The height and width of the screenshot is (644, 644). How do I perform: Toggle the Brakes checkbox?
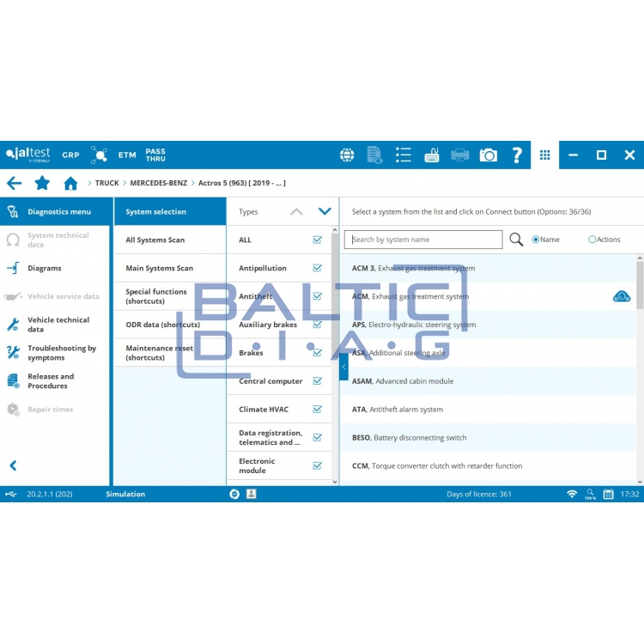coord(317,353)
